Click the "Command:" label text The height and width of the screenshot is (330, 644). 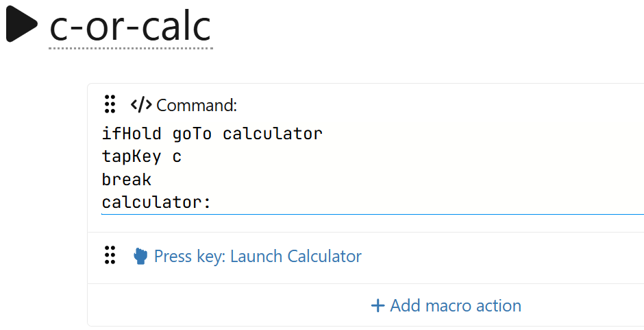(197, 105)
